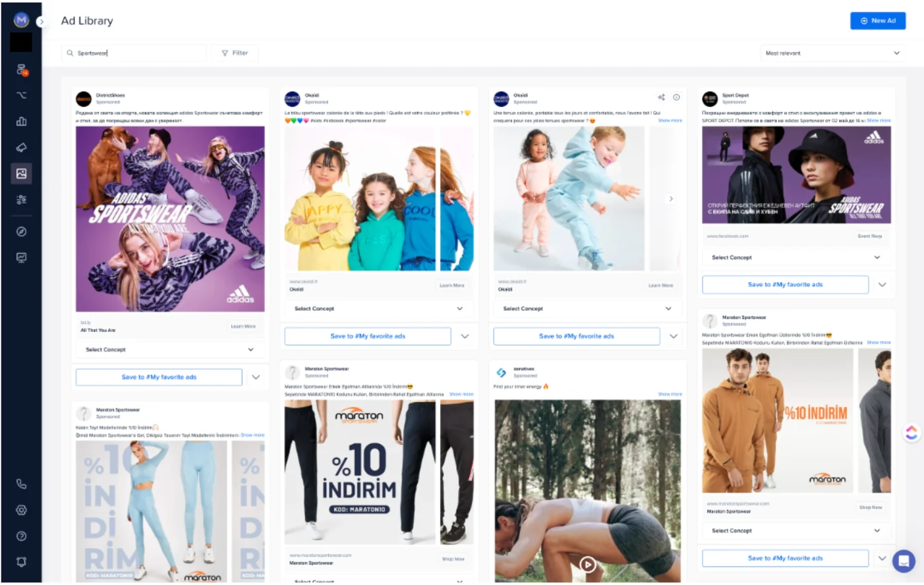This screenshot has height=585, width=924.
Task: Open the bar chart analytics icon in the sidebar
Action: tap(21, 121)
